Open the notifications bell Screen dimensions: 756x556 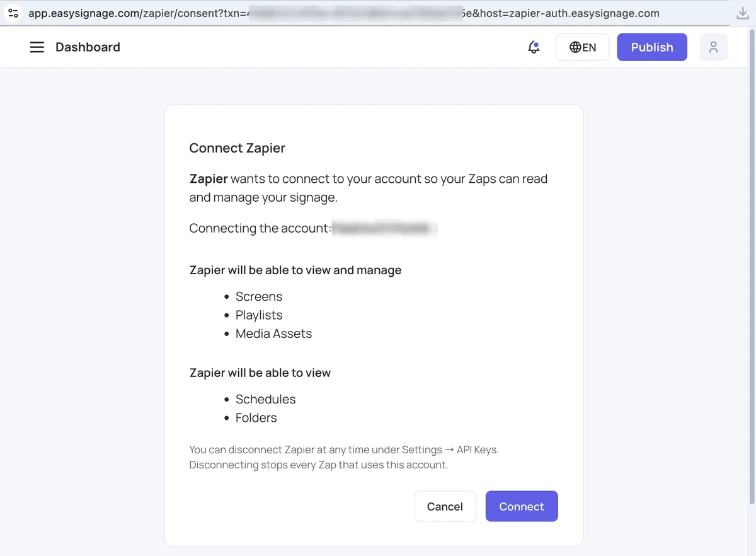tap(534, 47)
